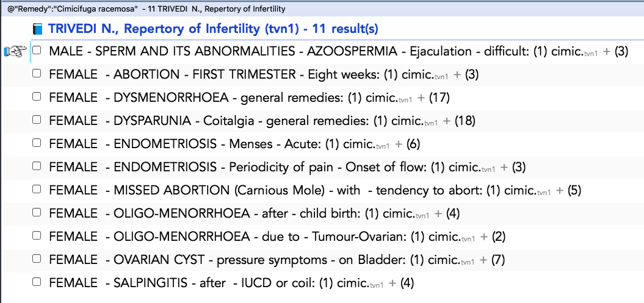This screenshot has height=303, width=644.
Task: Expand additional remedies for OVARIAN CYST (7)
Action: [484, 260]
